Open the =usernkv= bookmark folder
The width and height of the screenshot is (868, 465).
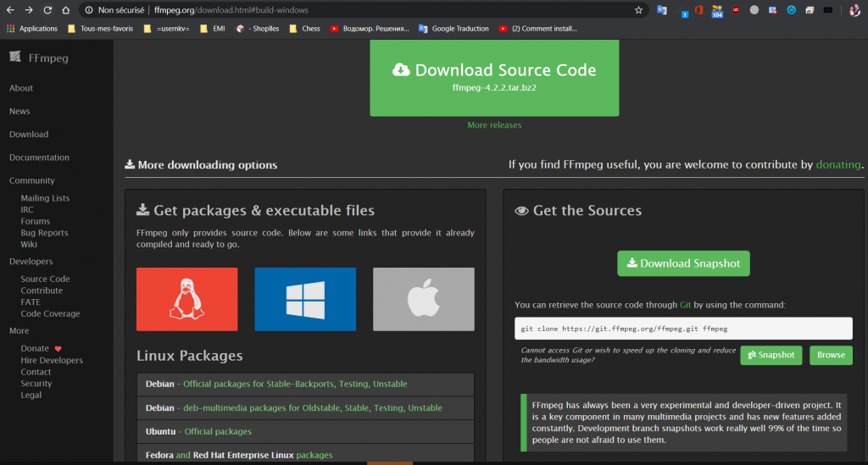(167, 29)
